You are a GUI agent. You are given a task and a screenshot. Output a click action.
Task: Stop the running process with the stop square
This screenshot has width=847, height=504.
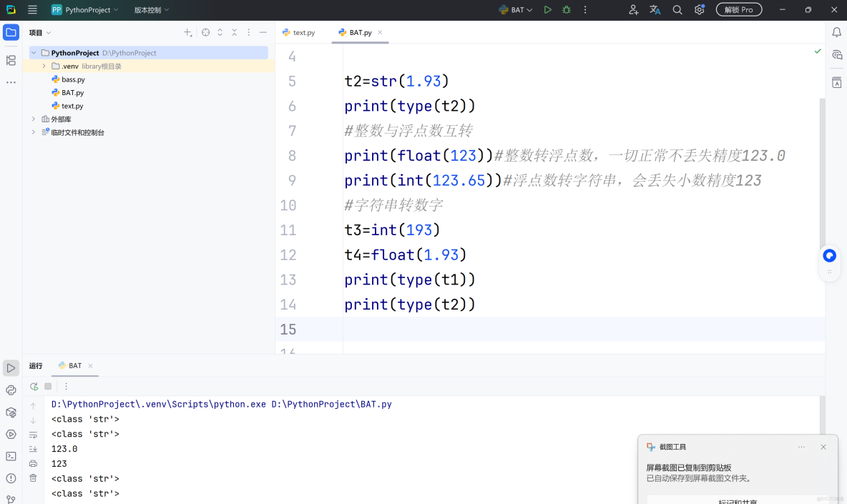(48, 386)
